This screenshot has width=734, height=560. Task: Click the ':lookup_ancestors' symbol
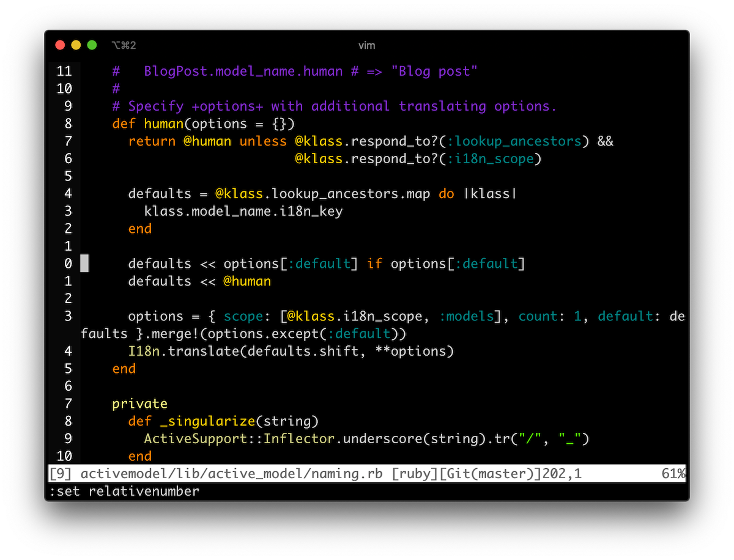pos(514,141)
